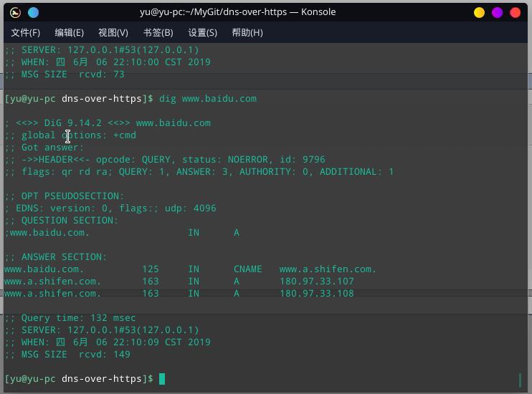
Task: Click the 'MSG SIZE rcvd: 73' line
Action: pos(65,75)
